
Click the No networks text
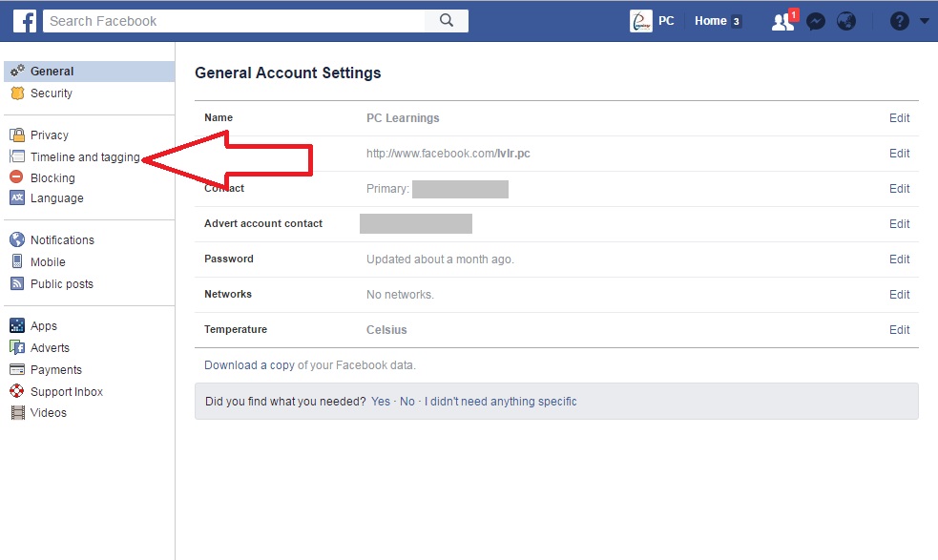tap(400, 295)
